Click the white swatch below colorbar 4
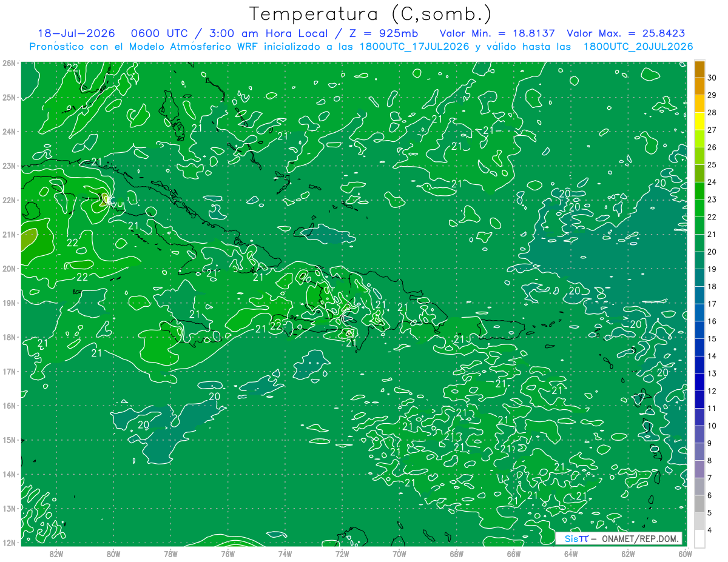 (x=699, y=538)
